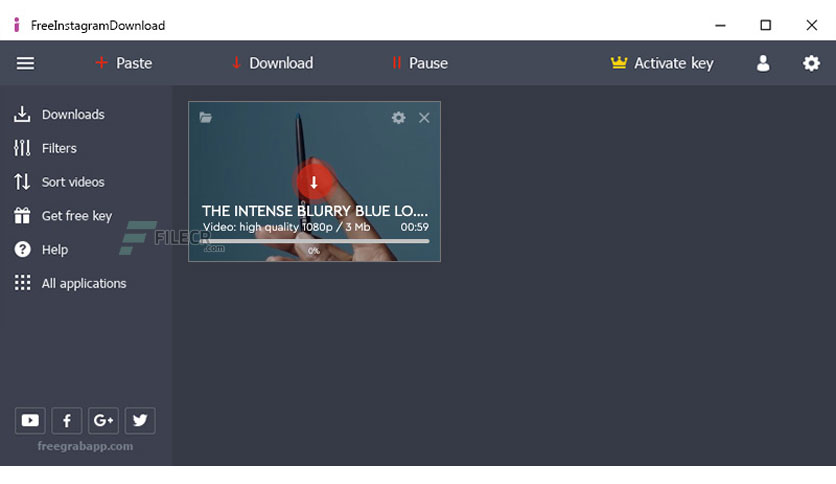Close the FreeInstagramDownload window
Viewport: 836px width, 484px height.
[x=811, y=25]
